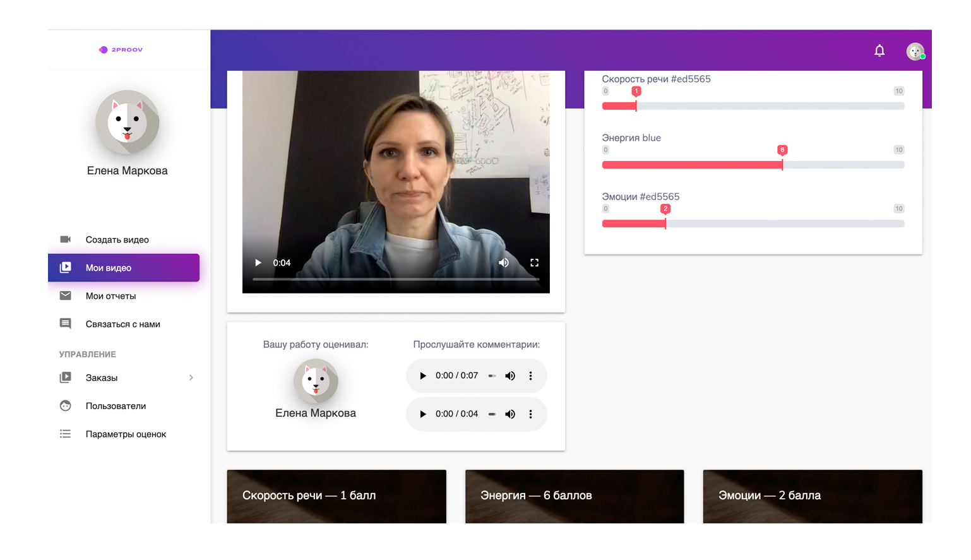
Task: Open Мои отчеты via the envelope icon
Action: click(66, 295)
